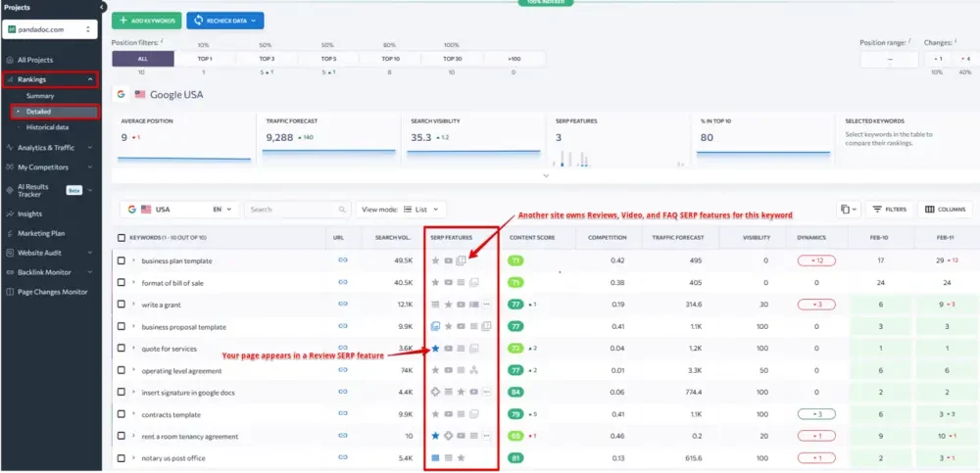The image size is (980, 473).
Task: Open URL link icon for rent a room tenancy agreement
Action: pos(342,436)
